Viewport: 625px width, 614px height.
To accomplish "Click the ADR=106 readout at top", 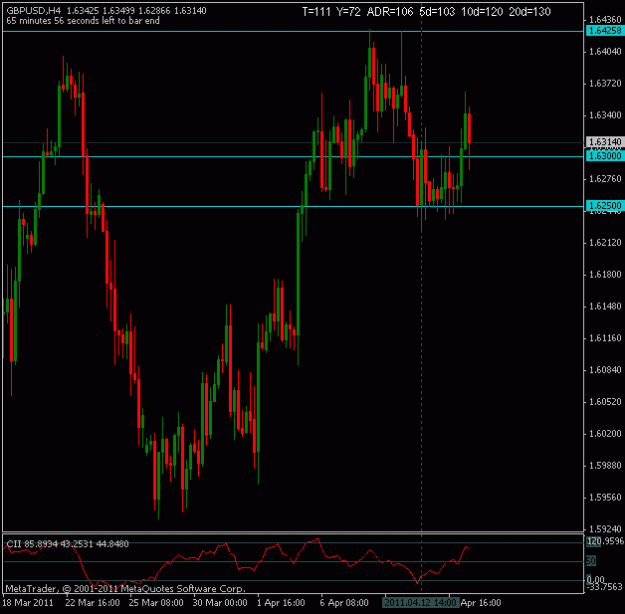I will (x=390, y=12).
